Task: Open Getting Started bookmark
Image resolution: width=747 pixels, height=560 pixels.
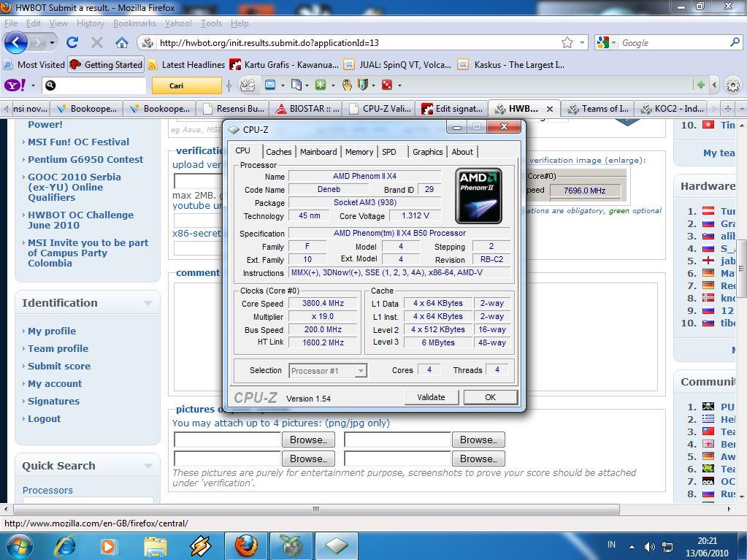Action: (x=105, y=65)
